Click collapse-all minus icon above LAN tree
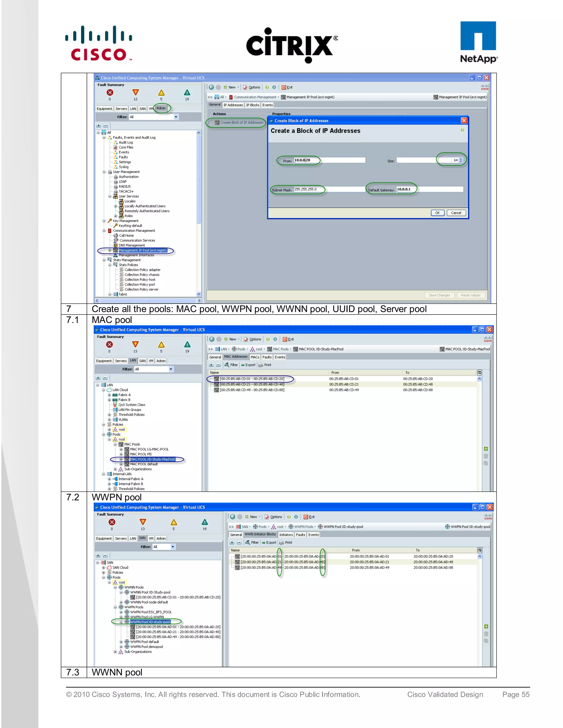Image resolution: width=563 pixels, height=728 pixels. point(105,378)
